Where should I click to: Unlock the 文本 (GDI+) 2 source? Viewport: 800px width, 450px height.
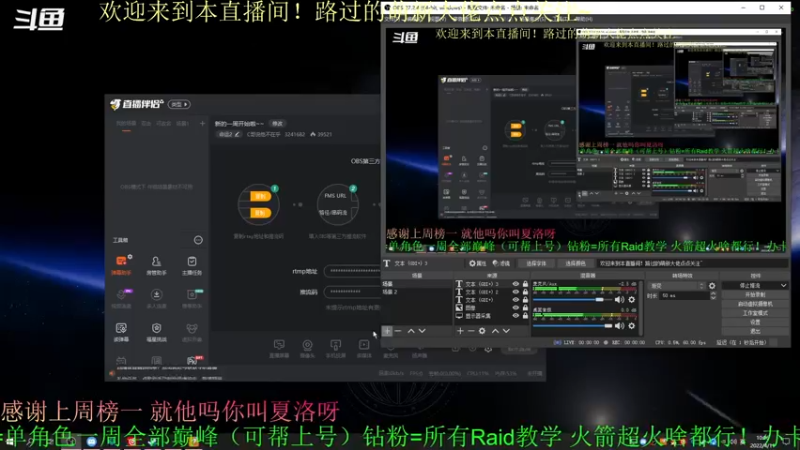(525, 292)
